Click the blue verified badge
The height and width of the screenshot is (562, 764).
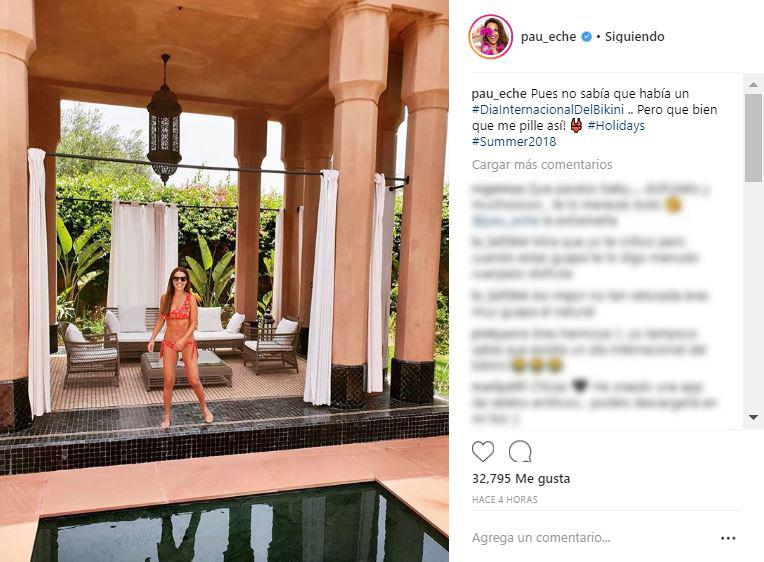587,37
